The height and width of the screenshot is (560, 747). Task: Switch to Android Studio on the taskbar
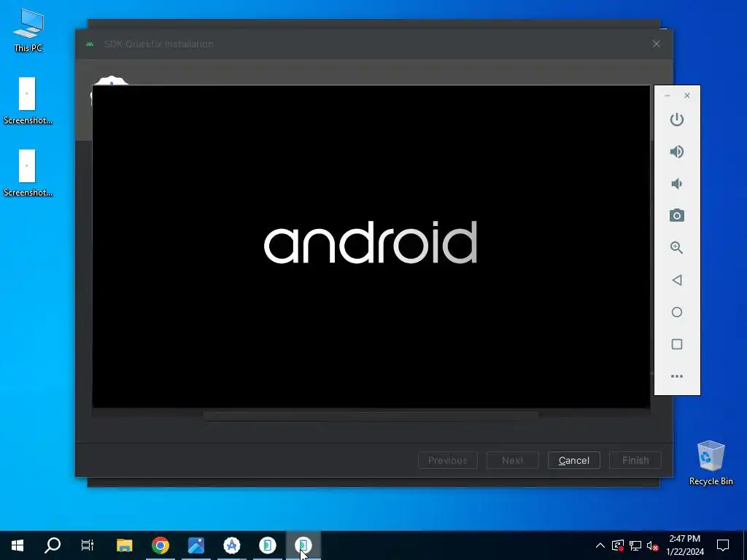pos(231,545)
